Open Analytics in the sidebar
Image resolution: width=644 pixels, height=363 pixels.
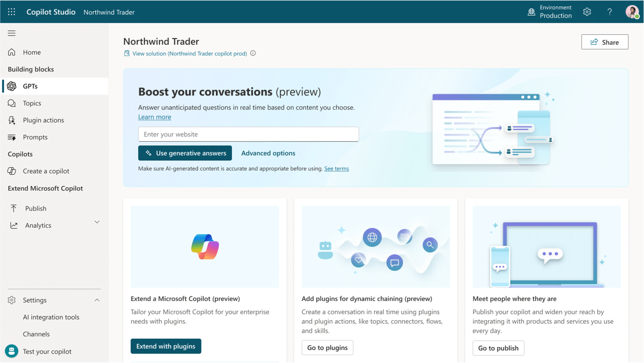54,225
